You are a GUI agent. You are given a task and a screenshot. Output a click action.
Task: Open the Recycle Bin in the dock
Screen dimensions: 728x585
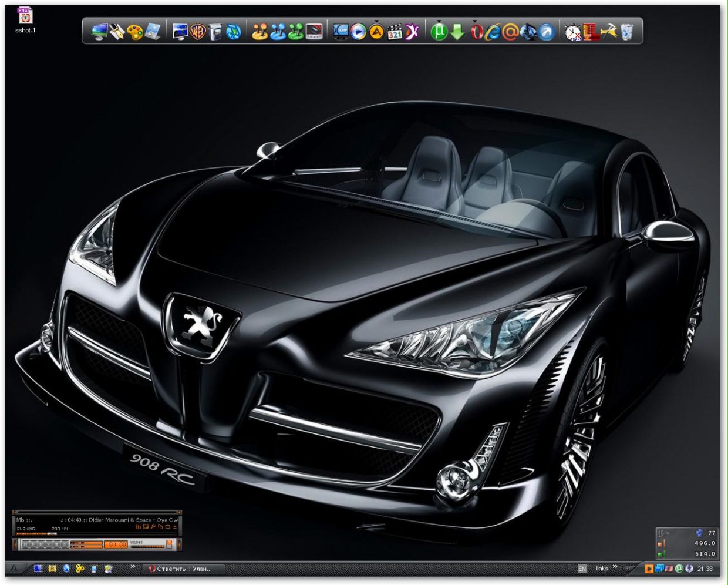[x=626, y=32]
